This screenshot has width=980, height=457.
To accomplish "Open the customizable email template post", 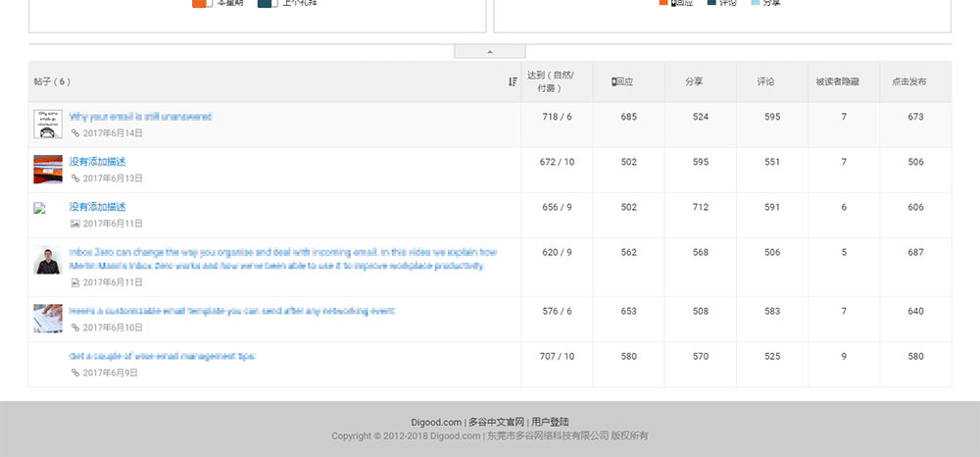I will [x=232, y=311].
